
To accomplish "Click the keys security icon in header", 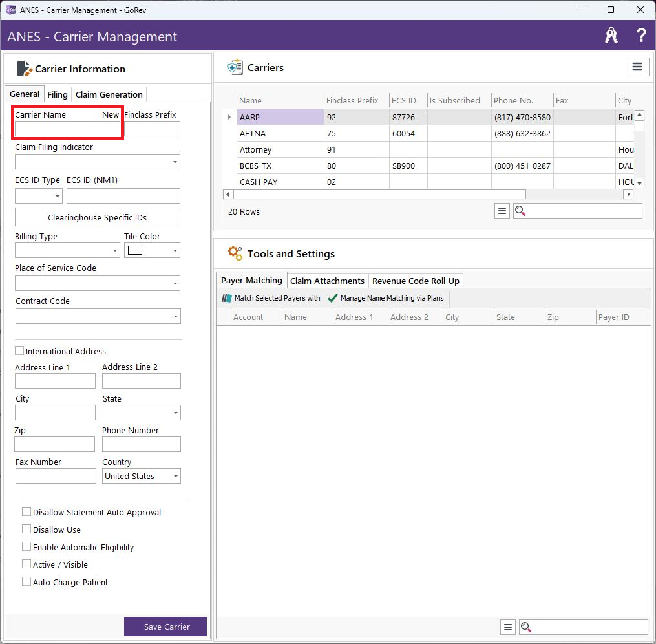I will 611,36.
